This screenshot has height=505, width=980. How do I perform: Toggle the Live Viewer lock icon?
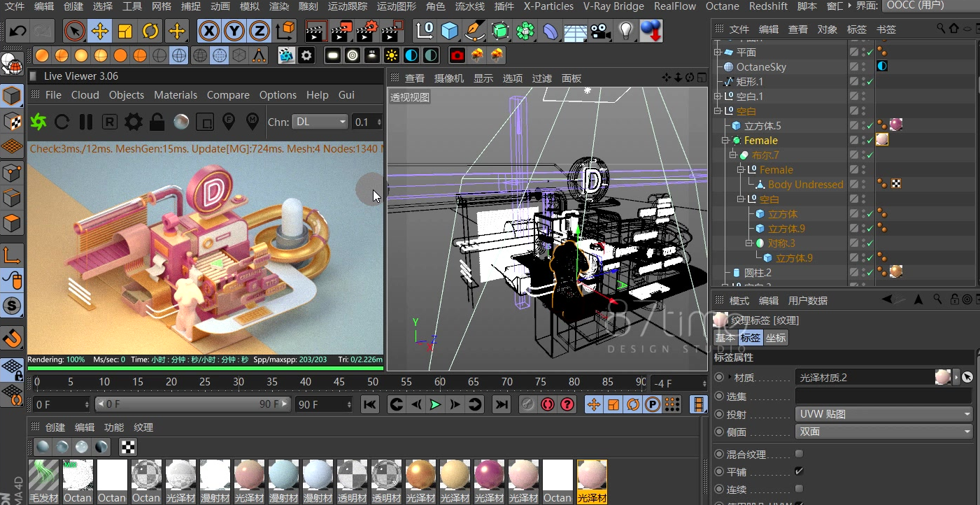157,122
